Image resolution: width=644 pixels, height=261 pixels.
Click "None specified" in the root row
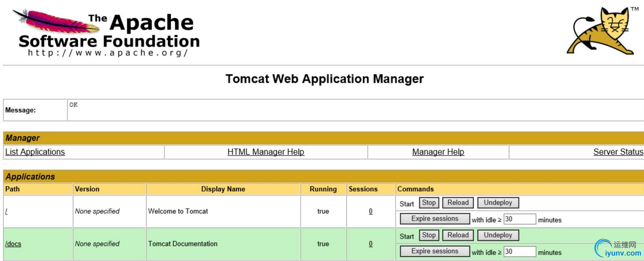pos(97,211)
